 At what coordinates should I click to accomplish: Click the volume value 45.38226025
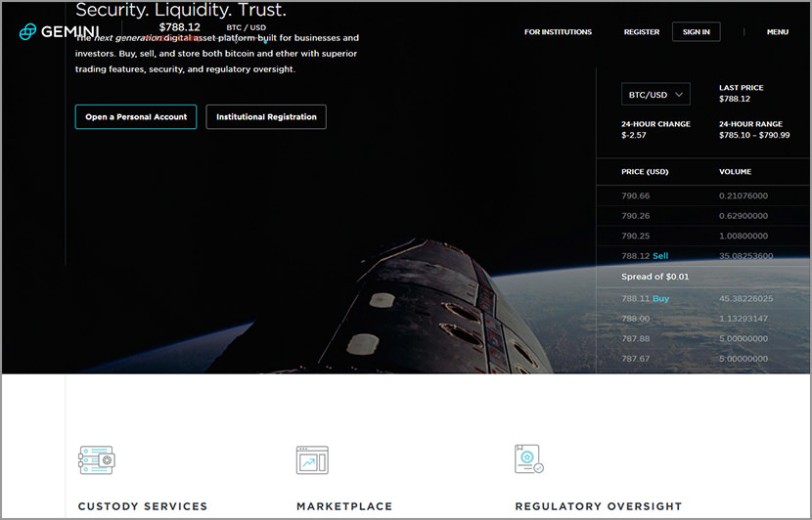745,298
